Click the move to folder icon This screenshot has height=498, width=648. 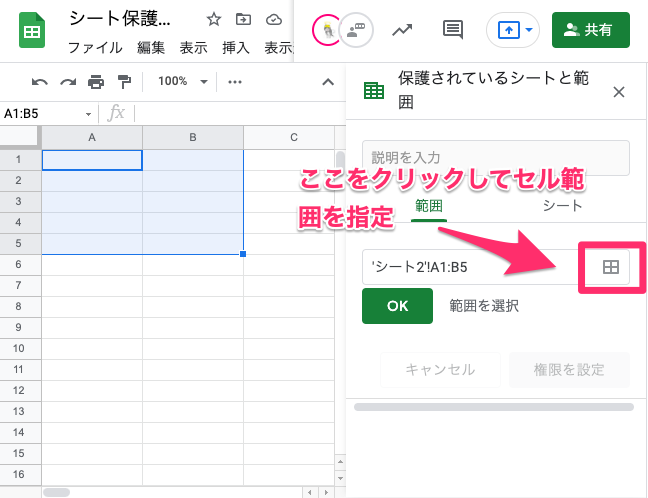[243, 19]
